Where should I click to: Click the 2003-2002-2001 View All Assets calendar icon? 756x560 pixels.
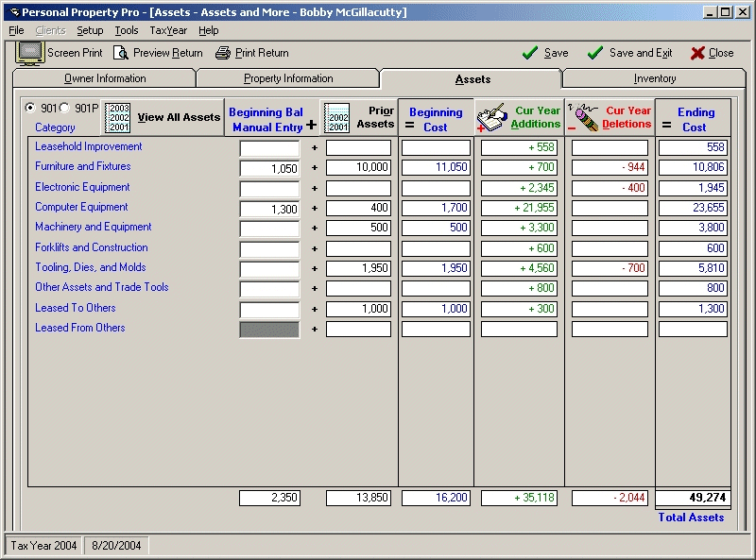pyautogui.click(x=118, y=118)
